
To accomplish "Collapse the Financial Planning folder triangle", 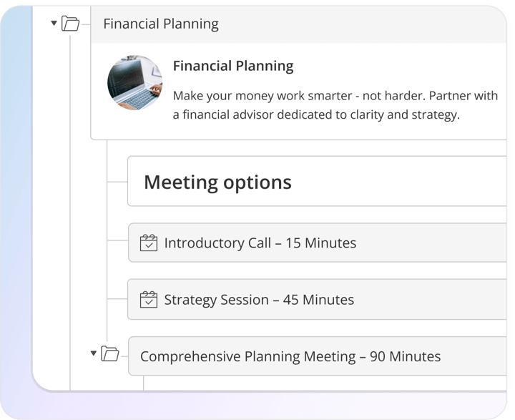I will (x=54, y=24).
